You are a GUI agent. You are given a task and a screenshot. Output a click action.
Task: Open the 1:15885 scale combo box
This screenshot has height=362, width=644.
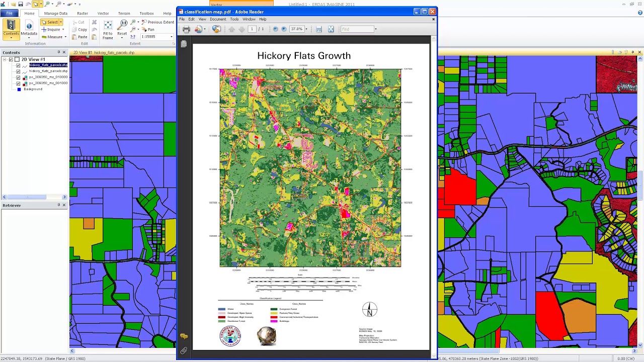pos(157,37)
